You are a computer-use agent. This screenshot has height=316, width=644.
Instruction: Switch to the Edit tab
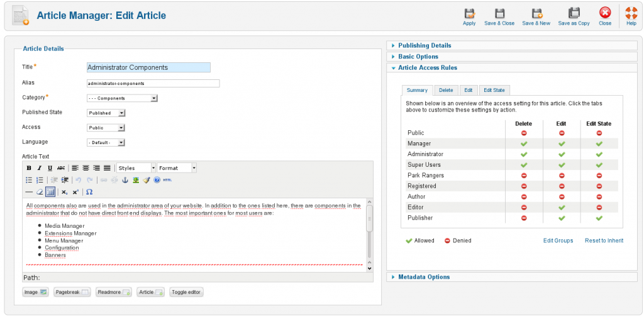pos(468,91)
